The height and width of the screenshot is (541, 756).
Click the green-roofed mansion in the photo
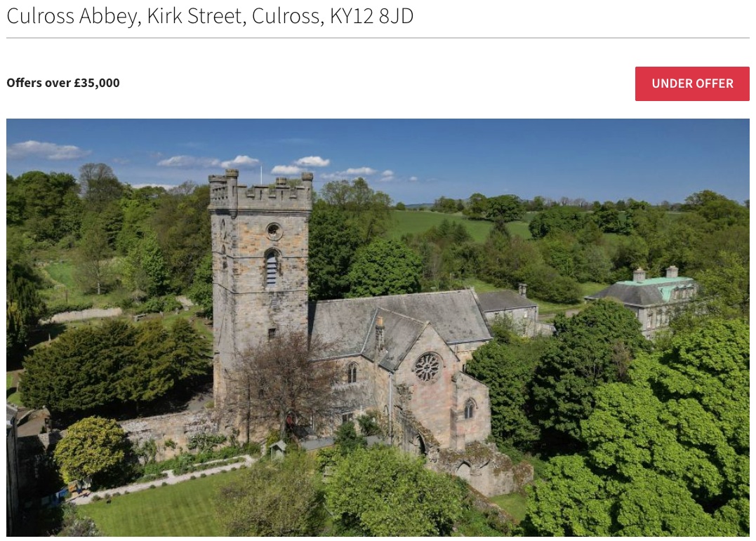click(644, 299)
